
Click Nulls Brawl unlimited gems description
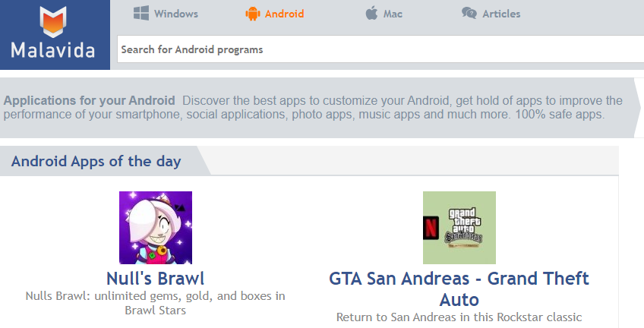click(x=155, y=303)
